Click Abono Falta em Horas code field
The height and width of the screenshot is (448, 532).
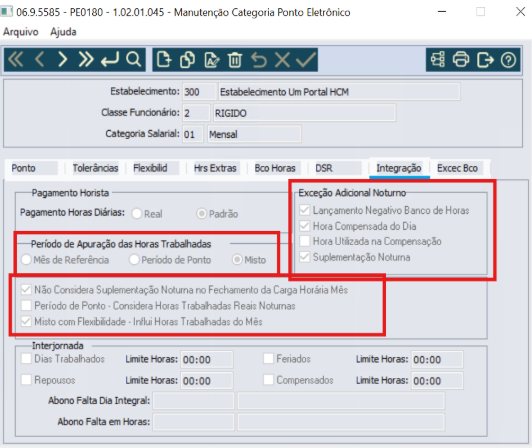[x=193, y=422]
